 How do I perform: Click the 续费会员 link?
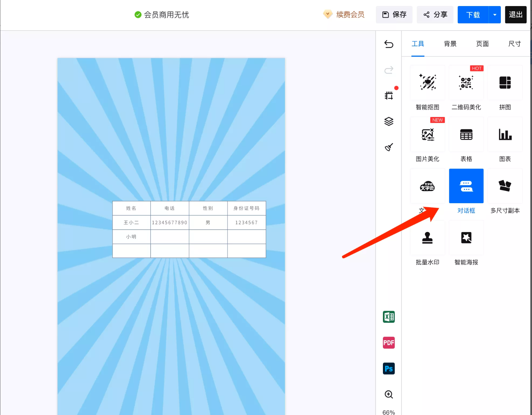coord(350,15)
